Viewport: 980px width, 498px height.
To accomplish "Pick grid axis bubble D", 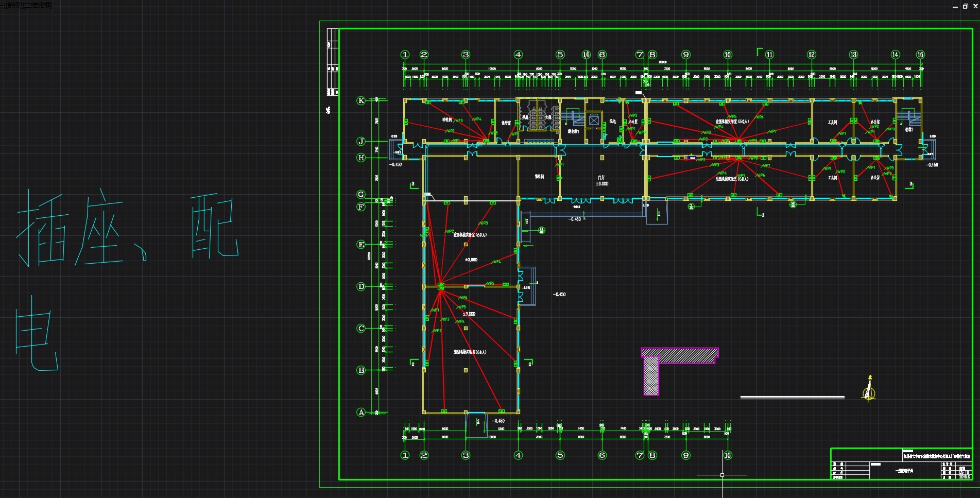I will click(361, 286).
